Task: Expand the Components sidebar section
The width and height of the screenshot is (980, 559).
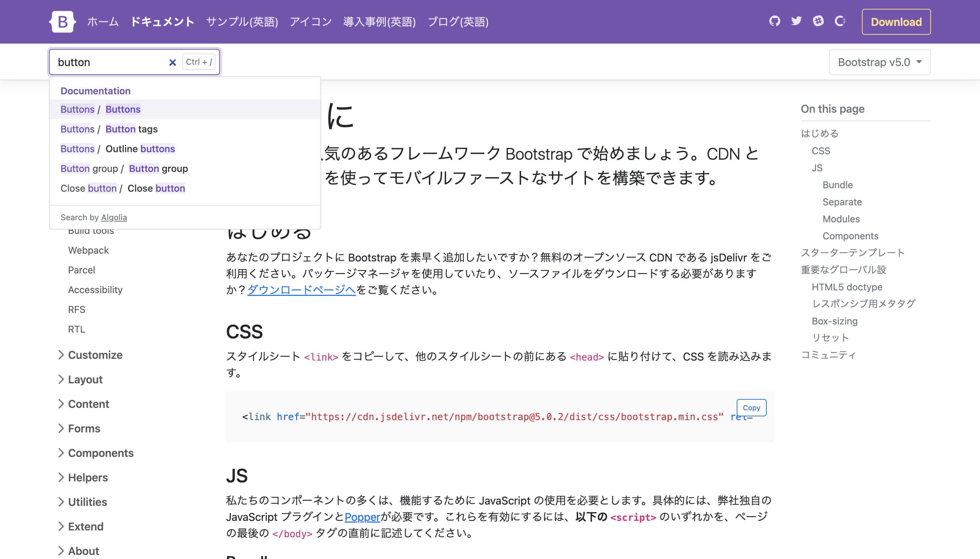Action: coord(96,453)
